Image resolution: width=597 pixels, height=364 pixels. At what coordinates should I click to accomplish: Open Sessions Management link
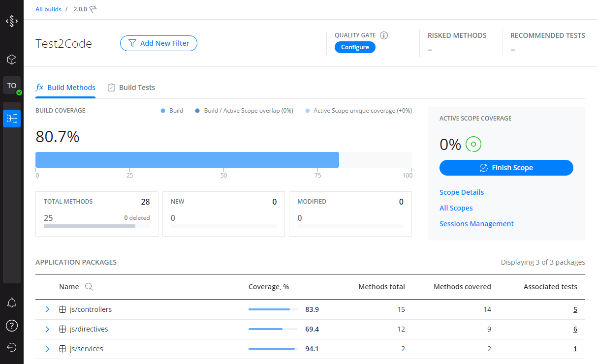click(476, 224)
